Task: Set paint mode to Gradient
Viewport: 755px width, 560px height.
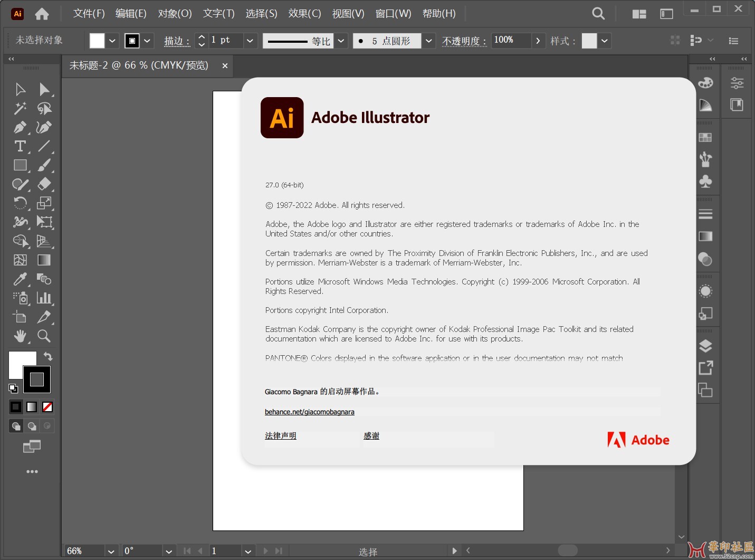Action: click(x=32, y=407)
